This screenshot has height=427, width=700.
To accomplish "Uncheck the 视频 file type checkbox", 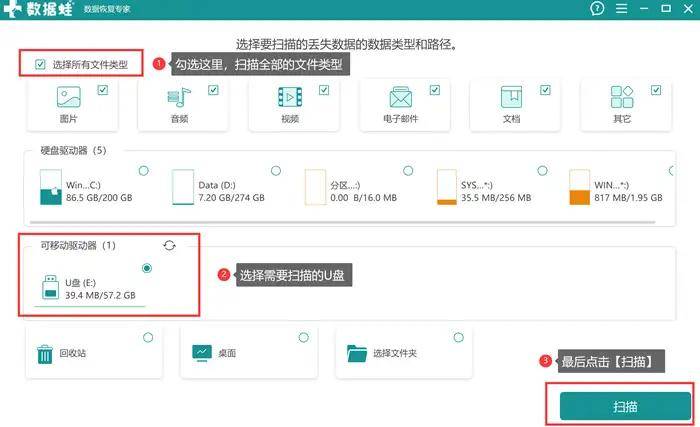I will [324, 90].
